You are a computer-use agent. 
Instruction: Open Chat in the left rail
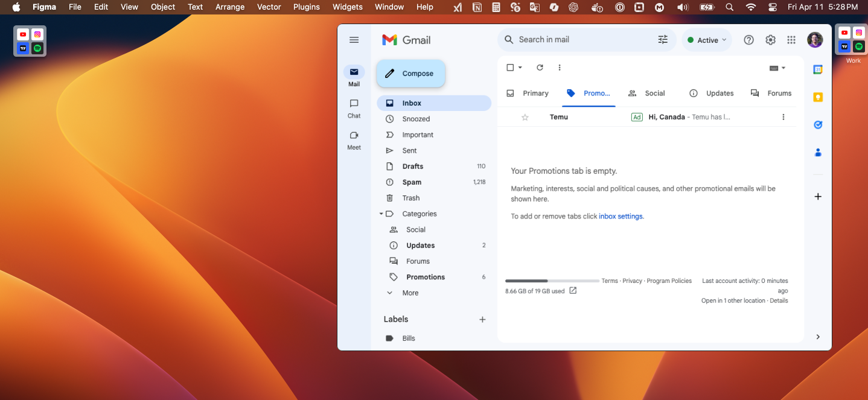[354, 108]
